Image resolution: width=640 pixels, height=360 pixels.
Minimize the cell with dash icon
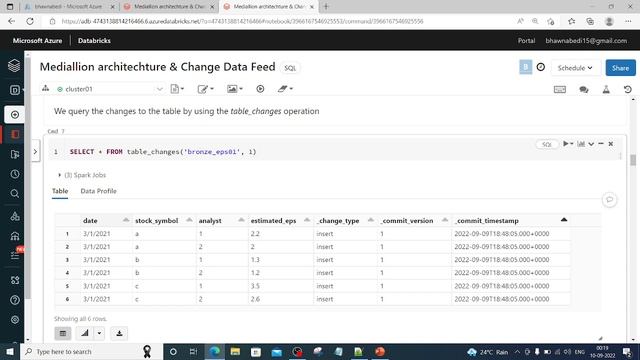(601, 144)
